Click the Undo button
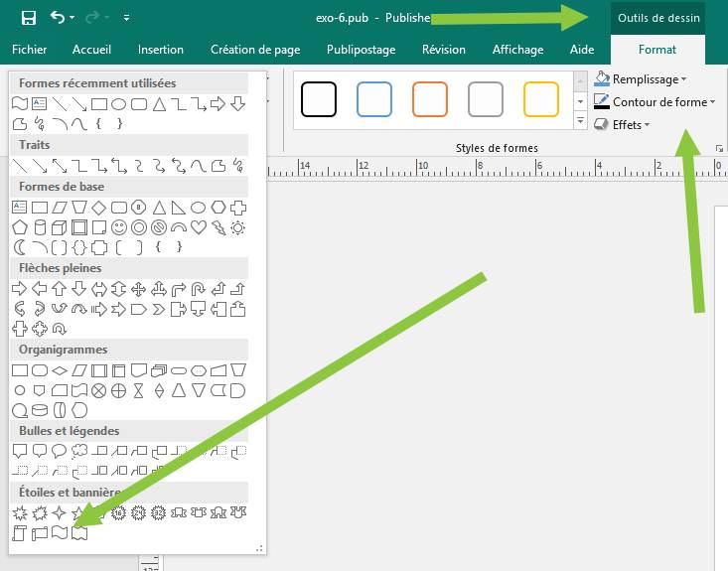 point(57,18)
